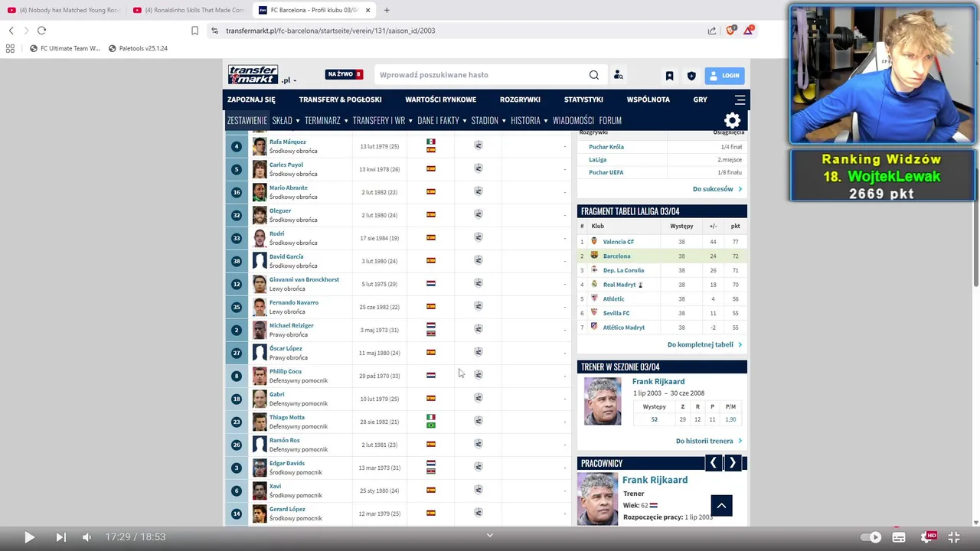Open Carles Puyol player profile
Viewport: 980px width, 551px height.
pyautogui.click(x=286, y=165)
